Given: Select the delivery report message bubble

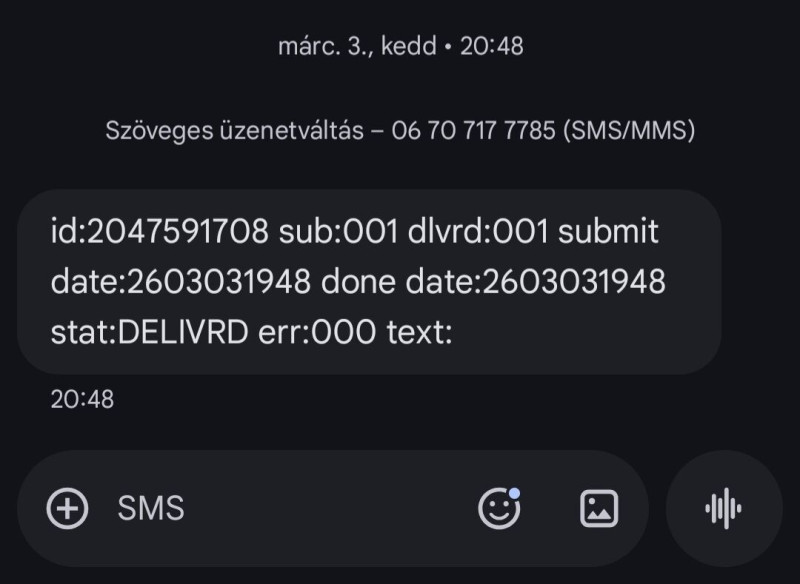Looking at the screenshot, I should tap(369, 282).
